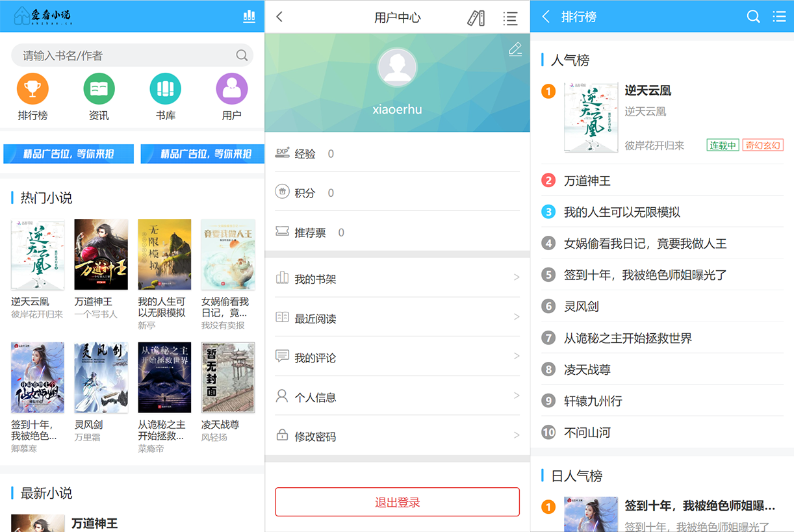Screen dimensions: 794x532
Task: Open the 书库 library icon
Action: [165, 89]
